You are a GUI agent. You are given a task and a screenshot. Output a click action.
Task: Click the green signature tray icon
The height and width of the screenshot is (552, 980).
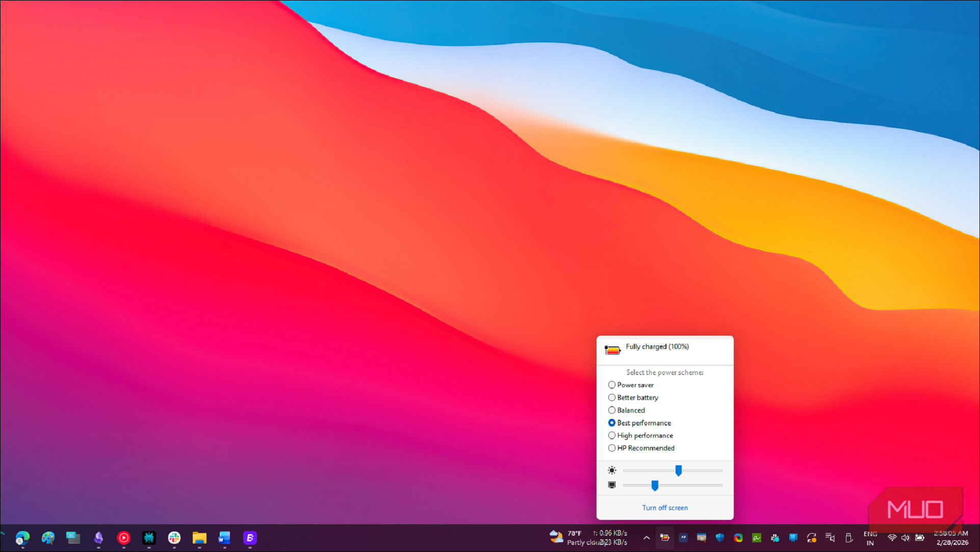pyautogui.click(x=757, y=538)
